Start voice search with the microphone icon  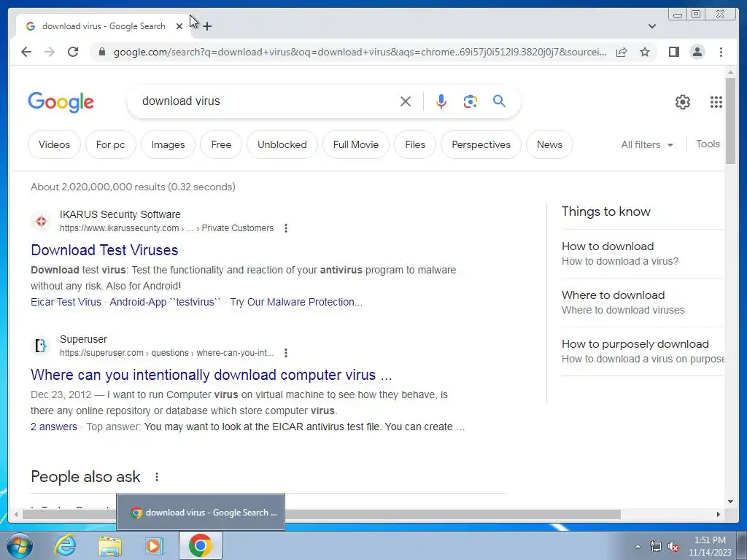coord(441,101)
